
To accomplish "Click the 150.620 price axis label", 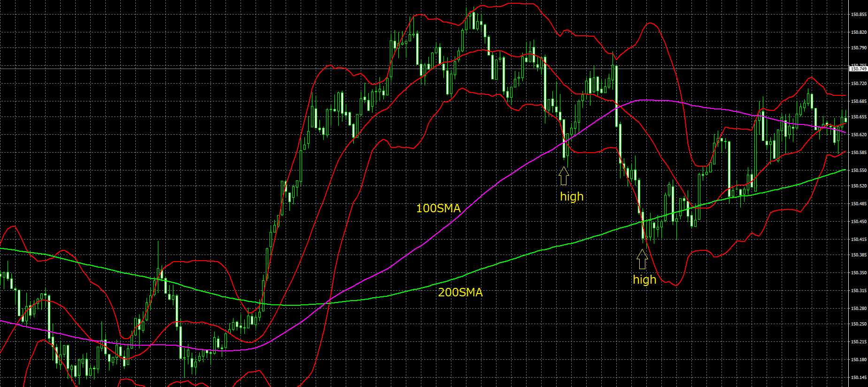I will coord(859,135).
